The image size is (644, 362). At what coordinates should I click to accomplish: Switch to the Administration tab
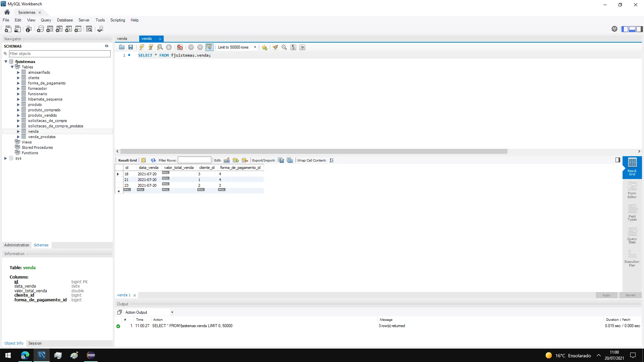coord(17,245)
